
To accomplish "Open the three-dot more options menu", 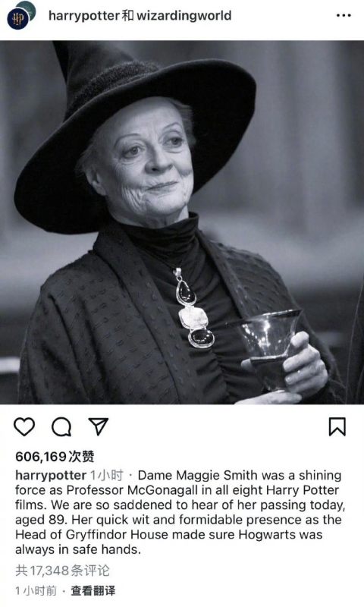I will (344, 15).
